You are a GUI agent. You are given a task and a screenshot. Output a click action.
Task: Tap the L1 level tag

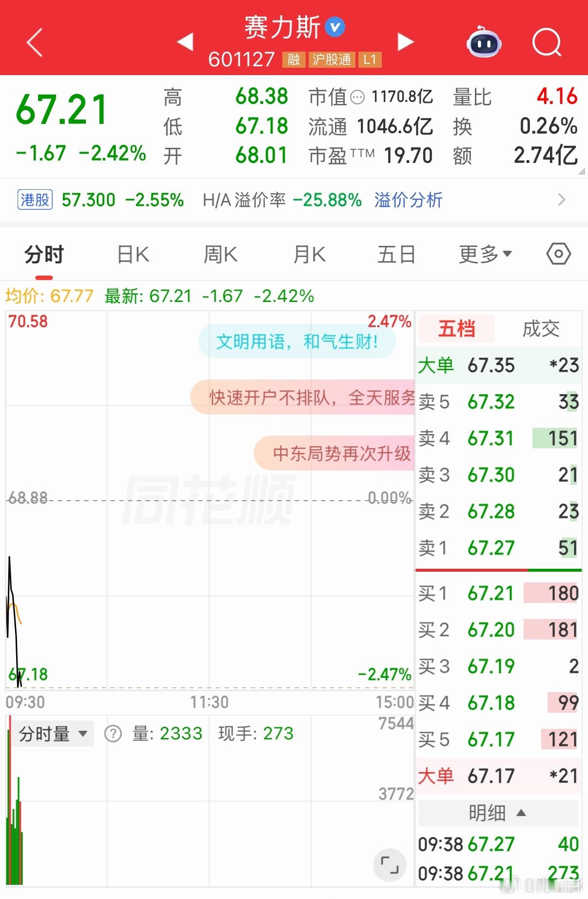pos(370,60)
